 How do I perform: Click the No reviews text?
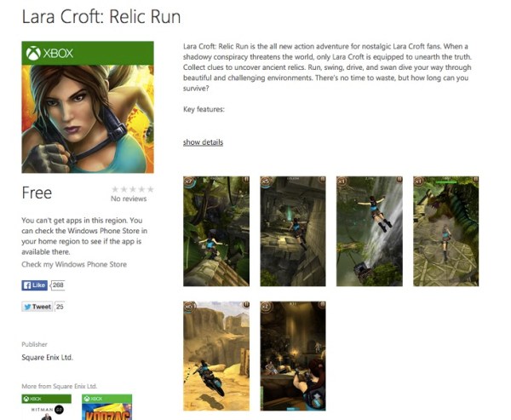point(129,198)
